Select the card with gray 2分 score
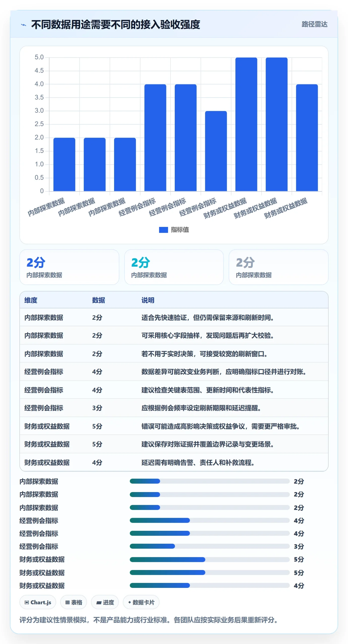 (279, 267)
